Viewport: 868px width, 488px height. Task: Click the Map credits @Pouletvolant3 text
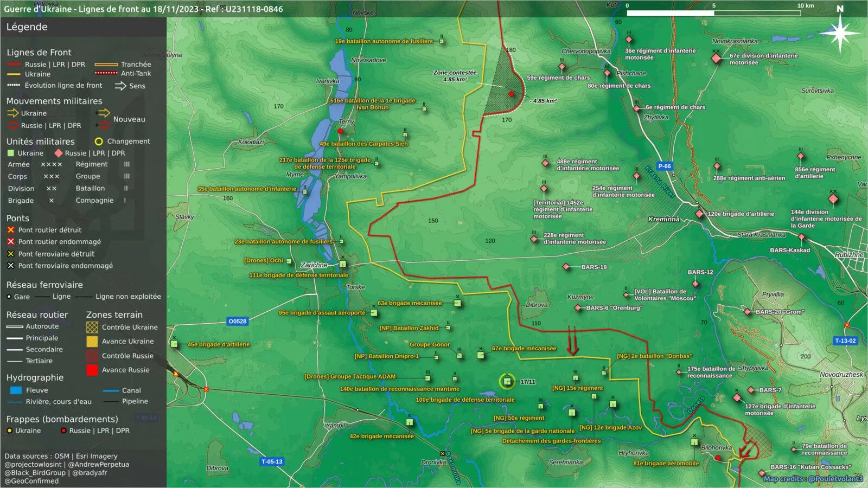click(x=813, y=479)
